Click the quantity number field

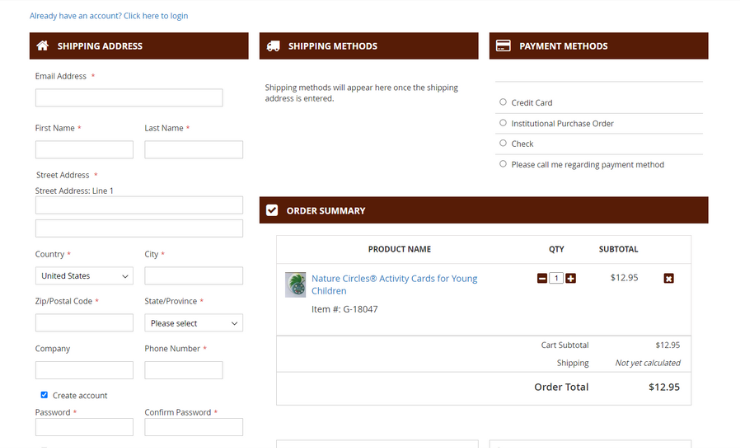556,278
